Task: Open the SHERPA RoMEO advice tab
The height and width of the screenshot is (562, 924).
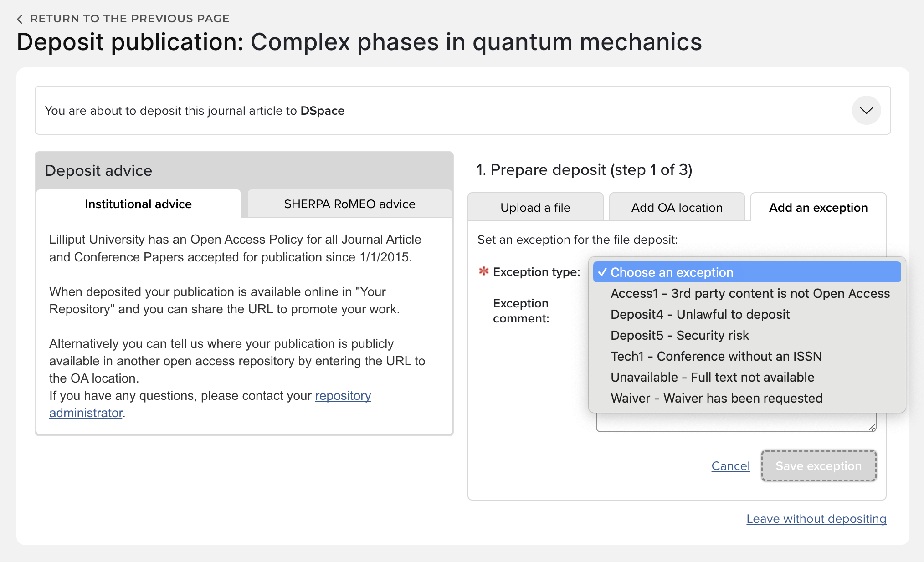Action: click(x=349, y=204)
